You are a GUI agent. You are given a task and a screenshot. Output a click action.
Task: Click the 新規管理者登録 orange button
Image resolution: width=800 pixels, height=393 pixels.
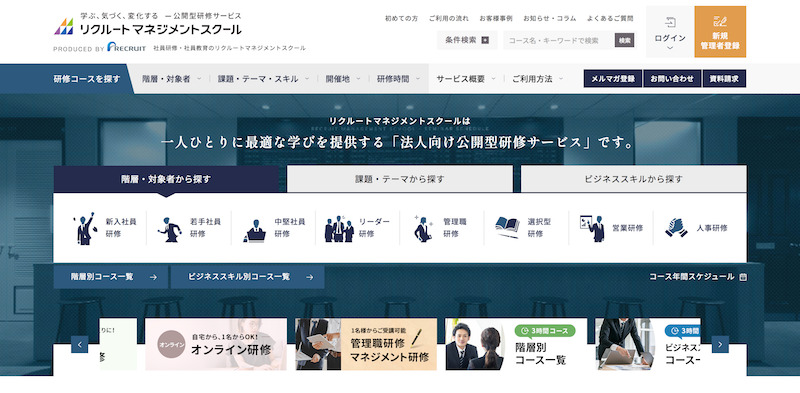click(x=720, y=32)
